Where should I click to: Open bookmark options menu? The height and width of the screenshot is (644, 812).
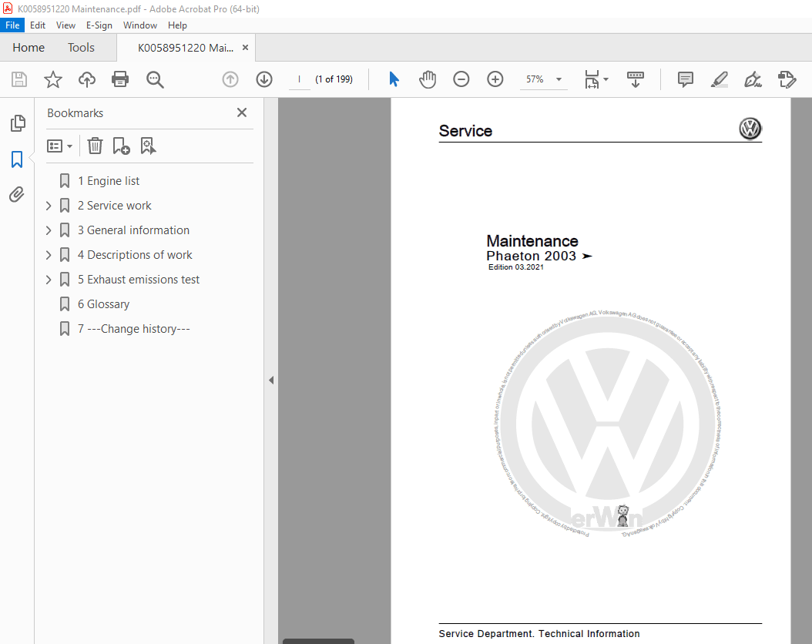[59, 146]
